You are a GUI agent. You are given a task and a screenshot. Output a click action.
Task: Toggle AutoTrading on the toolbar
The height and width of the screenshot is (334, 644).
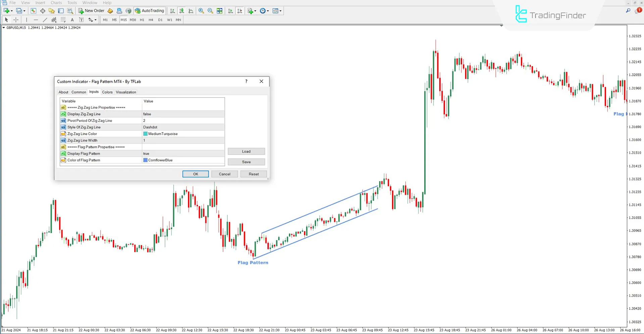(149, 10)
